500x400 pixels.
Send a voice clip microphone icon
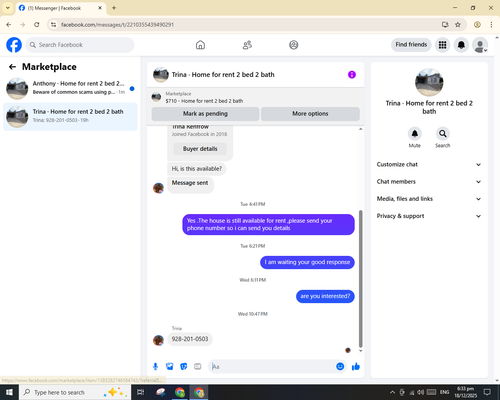[155, 367]
